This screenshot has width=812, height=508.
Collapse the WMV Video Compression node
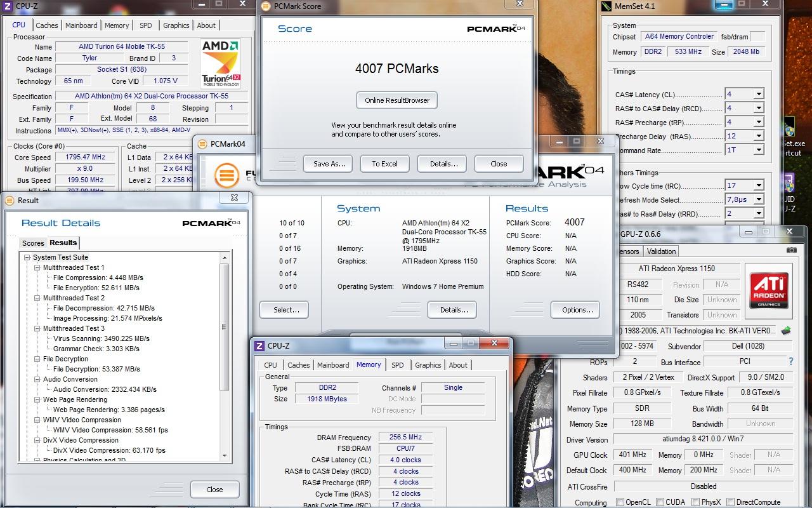coord(37,420)
